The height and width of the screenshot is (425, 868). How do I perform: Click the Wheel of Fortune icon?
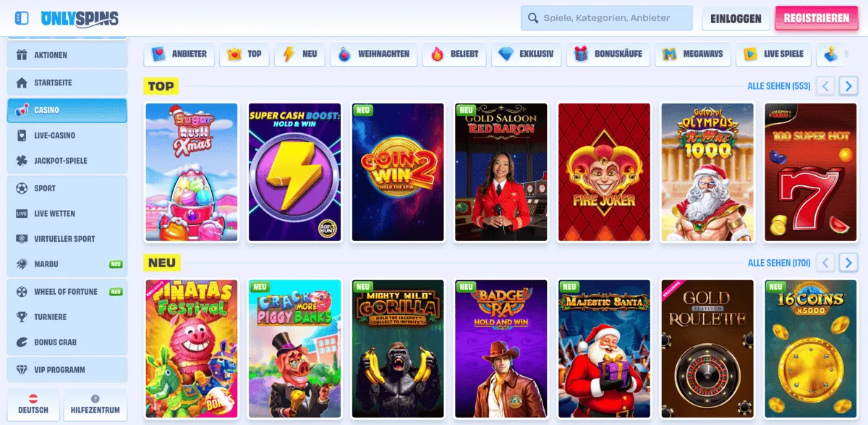(22, 292)
